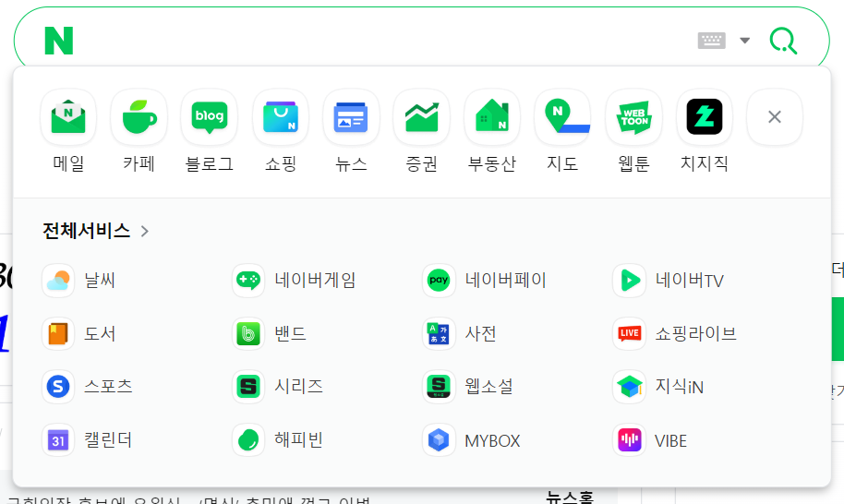
Task: Open the Webtoon (웹툰) icon
Action: [633, 116]
